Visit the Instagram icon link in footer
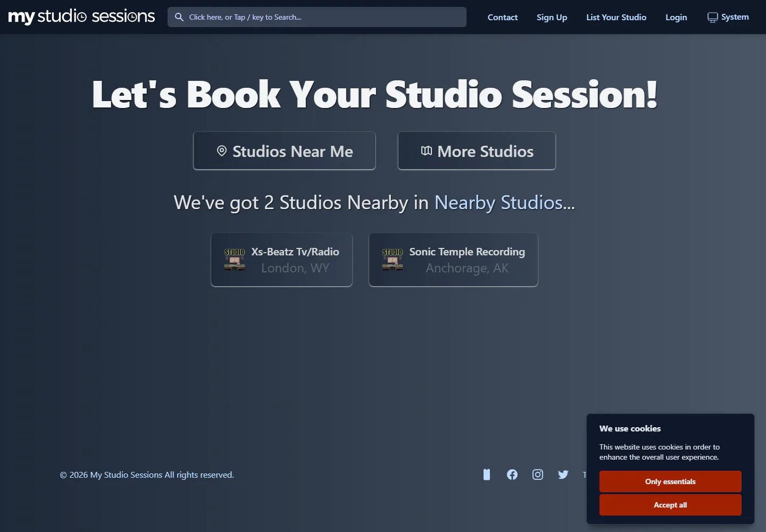The width and height of the screenshot is (766, 532). tap(538, 475)
